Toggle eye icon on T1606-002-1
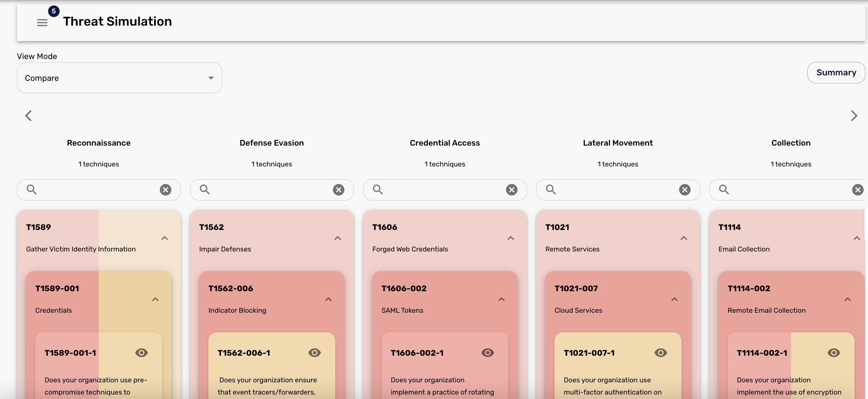 (488, 353)
